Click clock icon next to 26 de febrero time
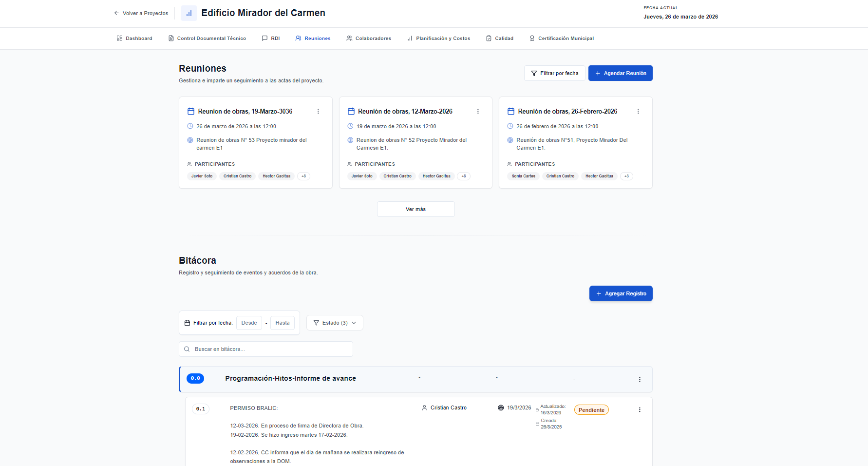 click(510, 126)
